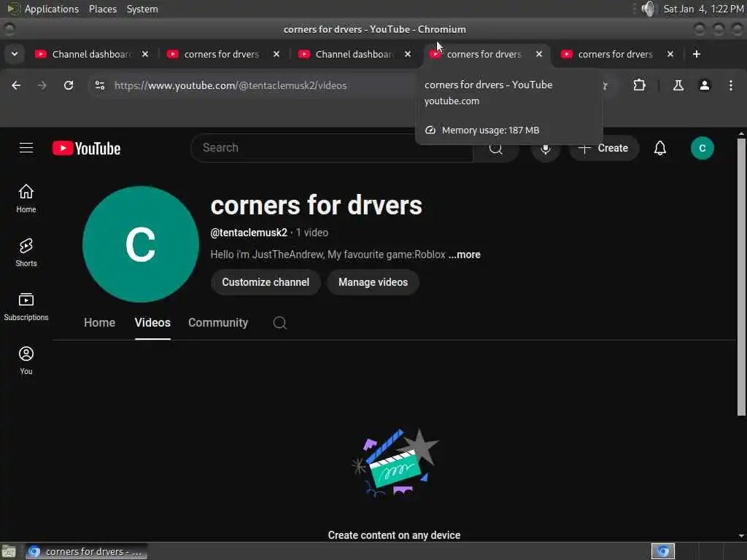Open Shorts in the sidebar
The height and width of the screenshot is (560, 747).
pyautogui.click(x=26, y=252)
